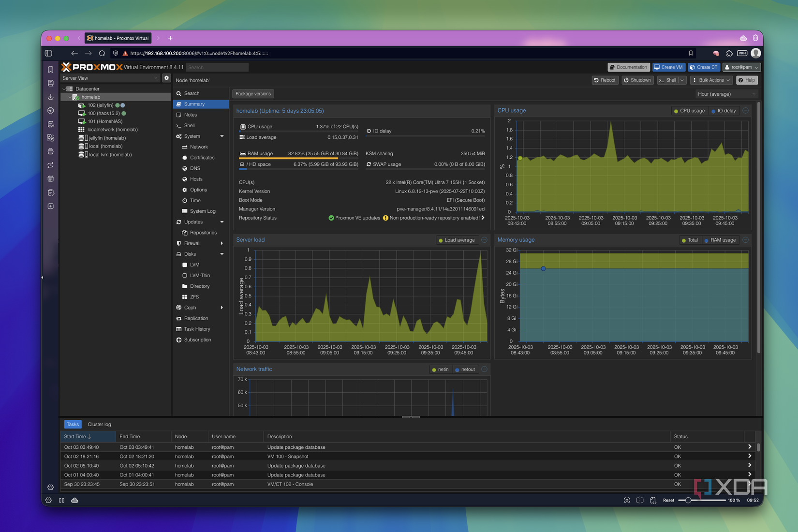This screenshot has height=532, width=798.
Task: Click the Create VM icon button
Action: 669,67
